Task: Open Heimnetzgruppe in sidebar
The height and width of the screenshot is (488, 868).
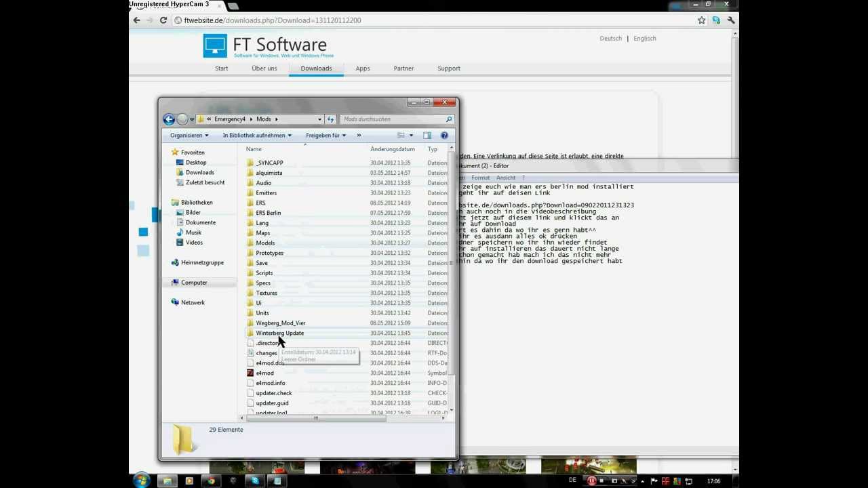Action: tap(202, 263)
